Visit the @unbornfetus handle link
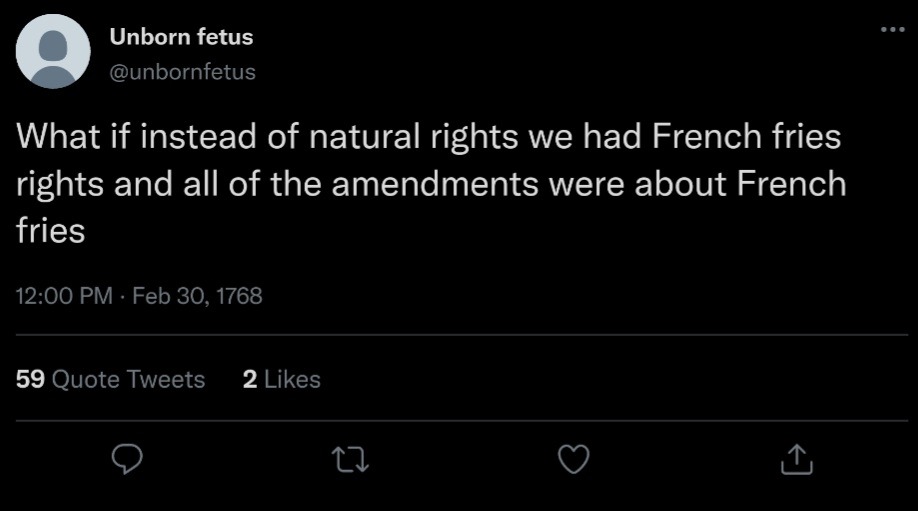The height and width of the screenshot is (511, 918). point(182,72)
